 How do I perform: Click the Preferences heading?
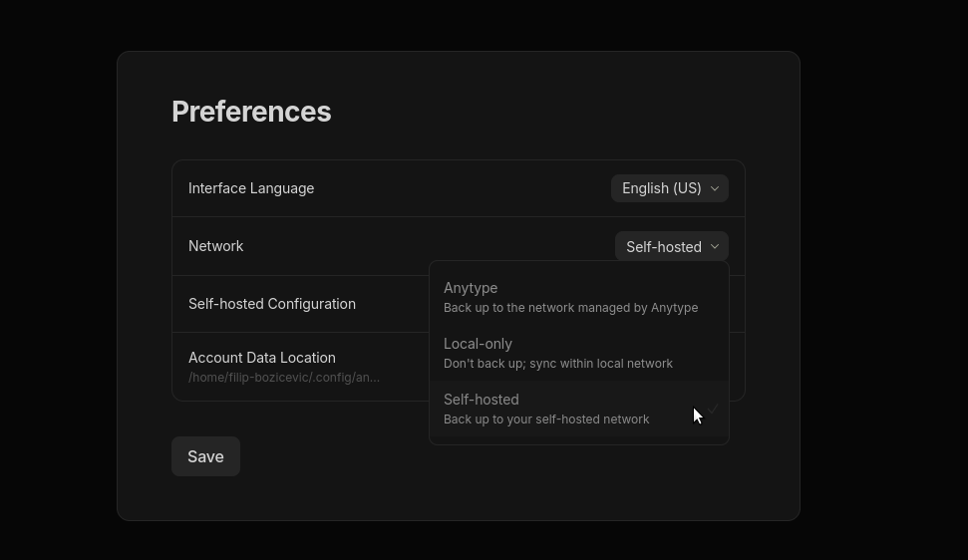tap(251, 112)
